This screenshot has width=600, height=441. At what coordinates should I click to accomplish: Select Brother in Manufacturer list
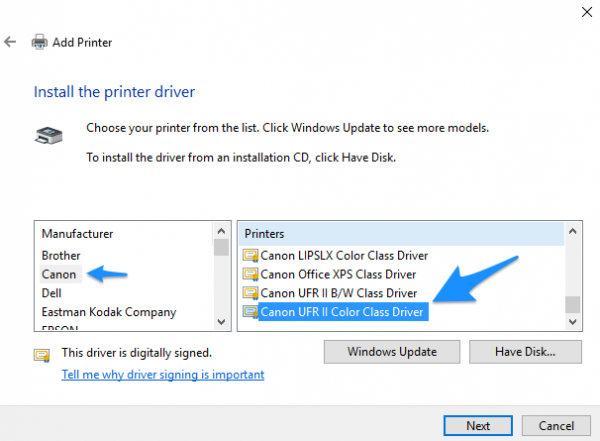click(61, 255)
